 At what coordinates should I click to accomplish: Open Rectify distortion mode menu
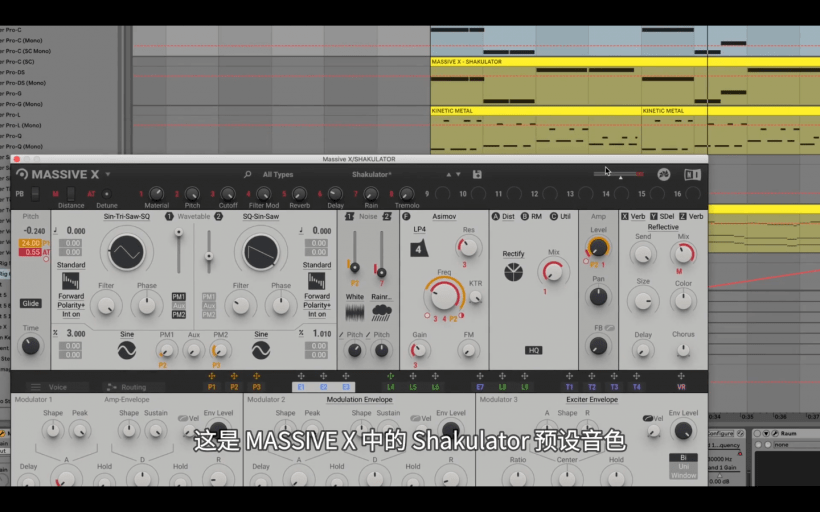[513, 254]
